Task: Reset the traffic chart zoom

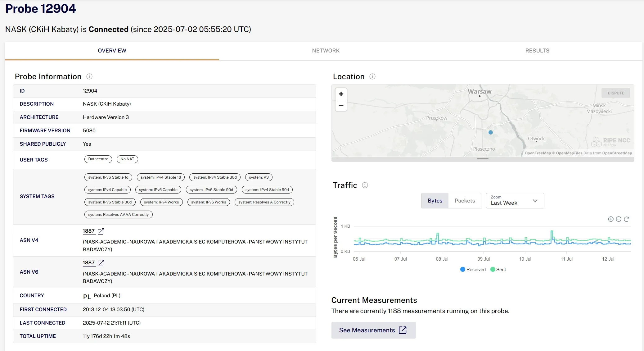Action: click(x=627, y=219)
